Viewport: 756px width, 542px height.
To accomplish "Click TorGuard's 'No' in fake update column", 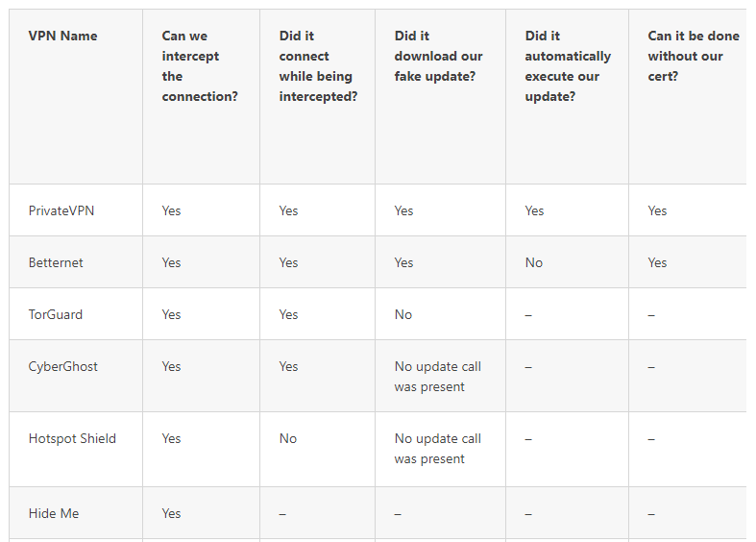I will (403, 314).
